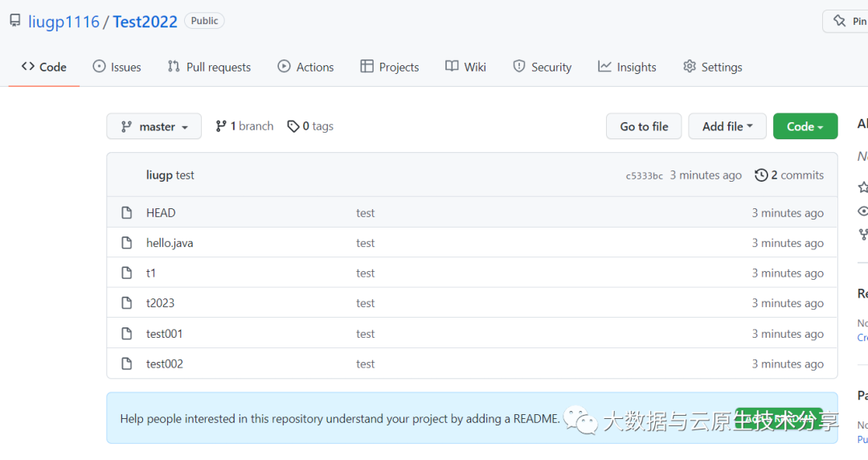This screenshot has height=460, width=868.
Task: Switch to the Settings tab
Action: [713, 67]
